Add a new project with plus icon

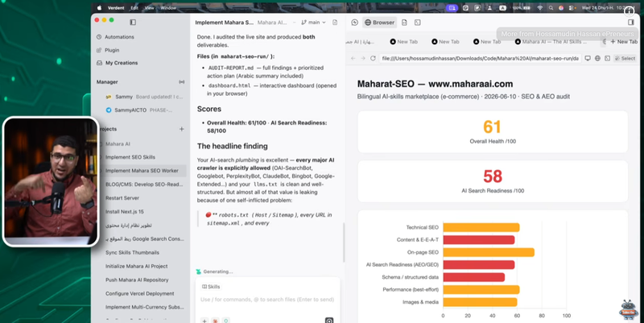click(x=182, y=129)
